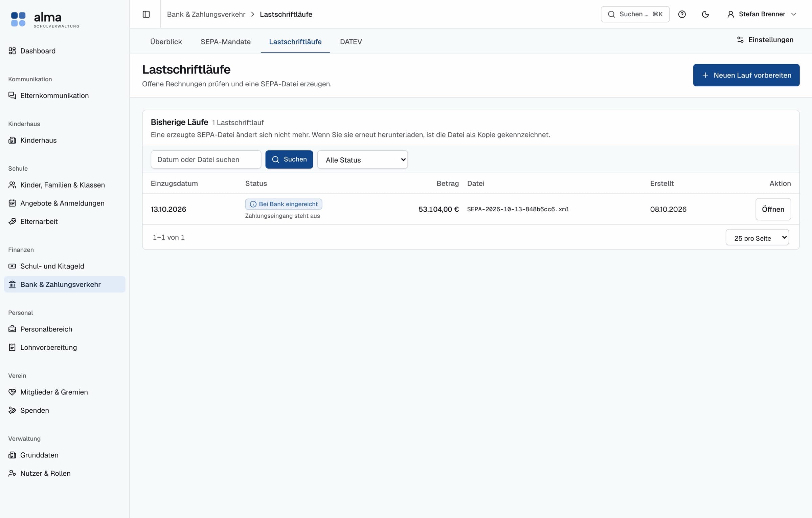Open Einstellungen at top right
Viewport: 812px width, 518px height.
(x=765, y=40)
